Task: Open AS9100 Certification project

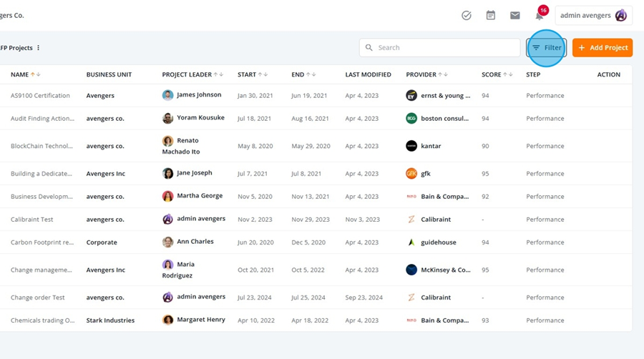Action: coord(40,96)
